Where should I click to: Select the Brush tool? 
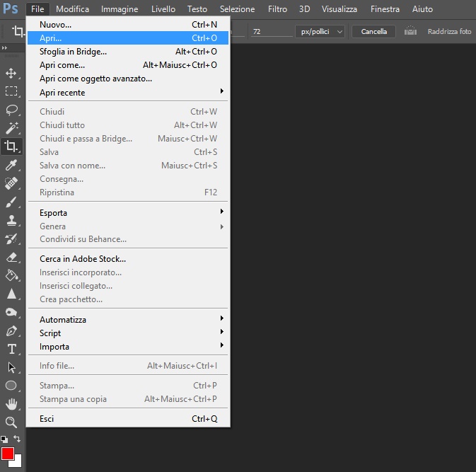(11, 202)
